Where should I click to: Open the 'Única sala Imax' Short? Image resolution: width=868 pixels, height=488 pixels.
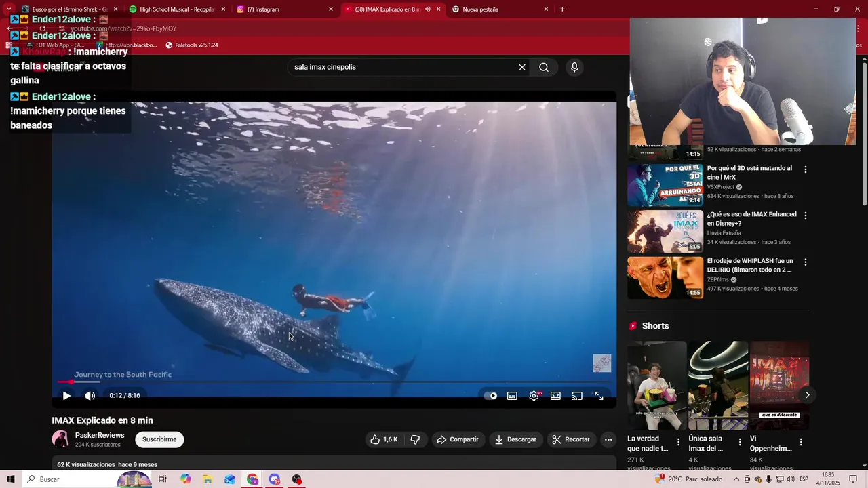pos(718,385)
